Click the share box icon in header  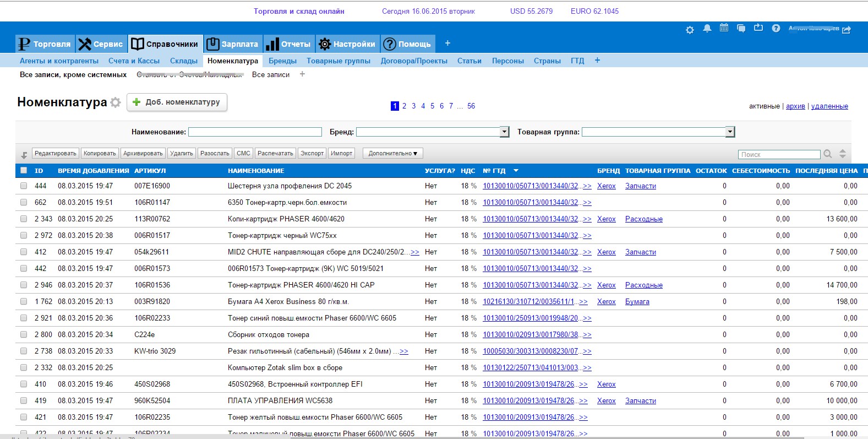(758, 28)
